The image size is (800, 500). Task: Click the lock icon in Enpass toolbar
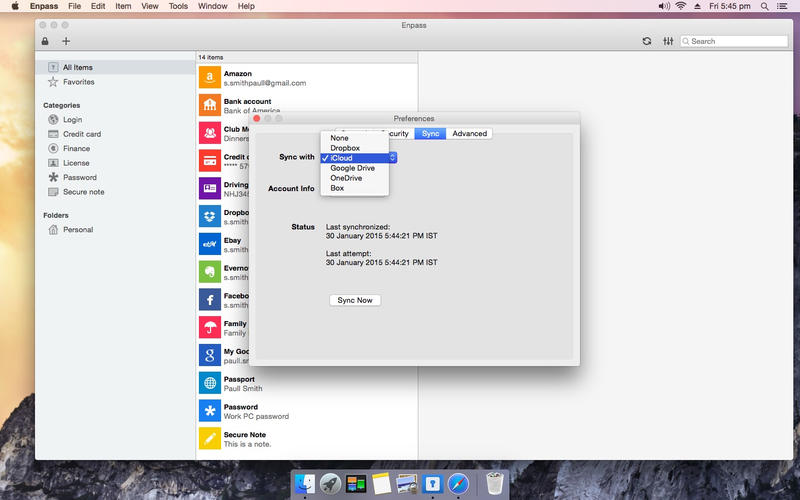[x=44, y=41]
